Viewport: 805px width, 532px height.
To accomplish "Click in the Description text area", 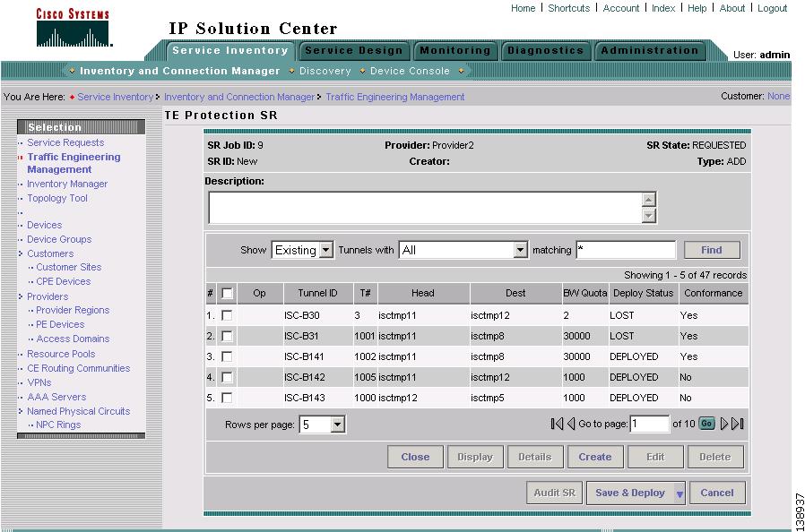I will pyautogui.click(x=426, y=208).
